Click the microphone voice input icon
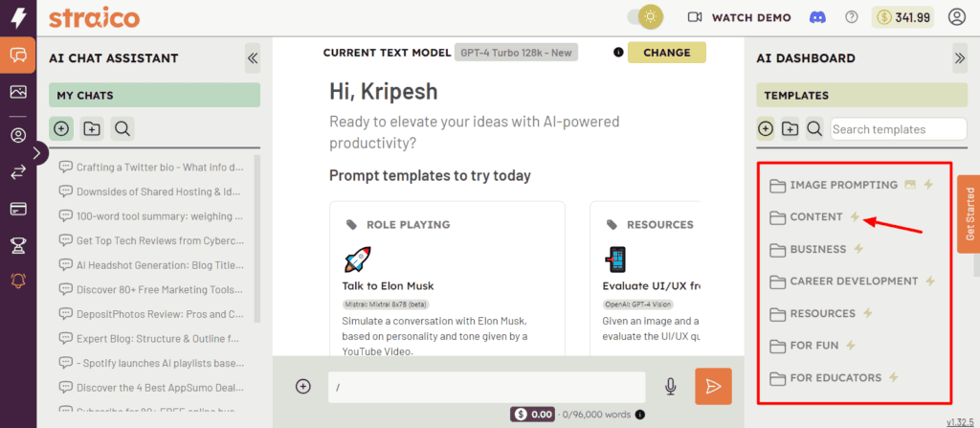The width and height of the screenshot is (980, 428). (671, 386)
